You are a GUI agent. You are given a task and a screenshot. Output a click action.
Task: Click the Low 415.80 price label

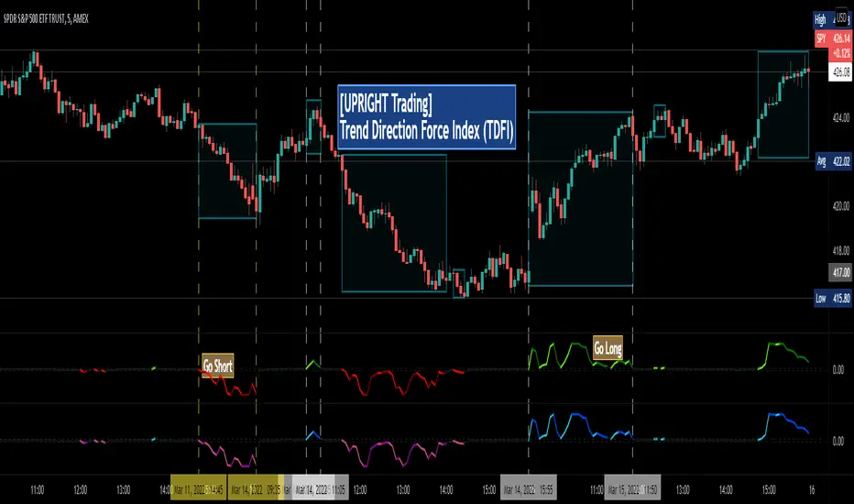point(833,298)
